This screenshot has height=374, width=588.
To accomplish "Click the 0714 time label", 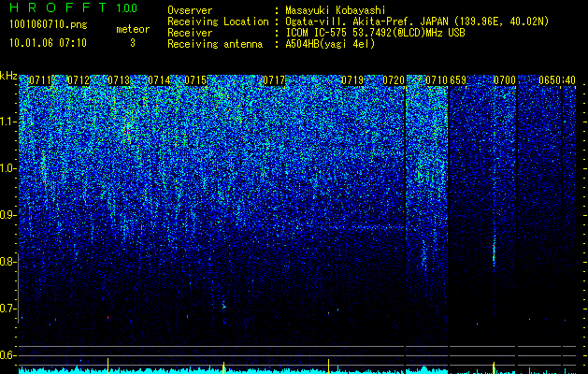I will point(159,80).
